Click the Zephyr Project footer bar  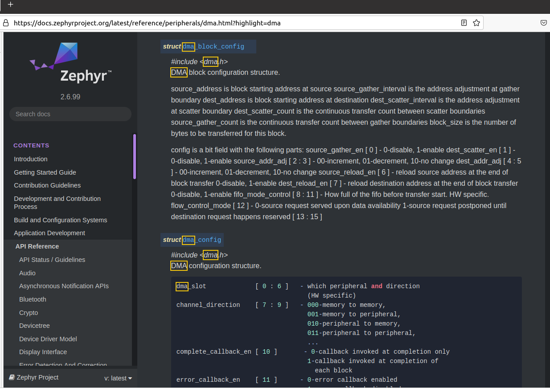tap(38, 377)
